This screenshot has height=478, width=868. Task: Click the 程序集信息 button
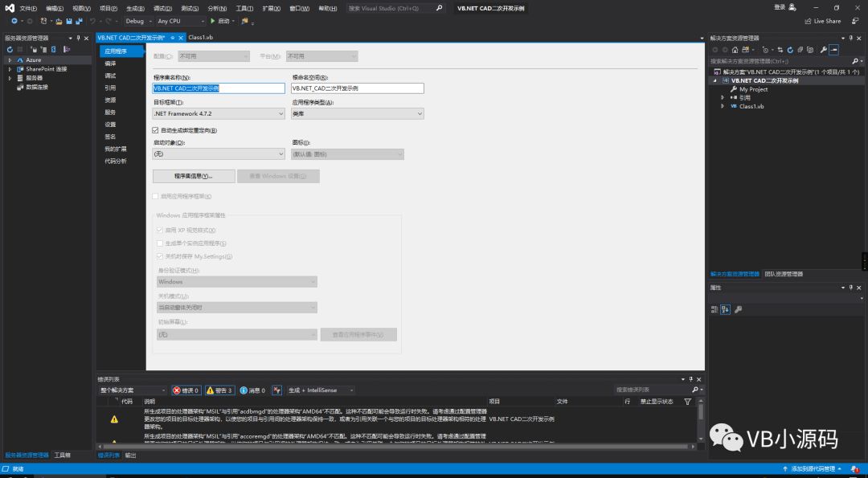click(x=194, y=176)
